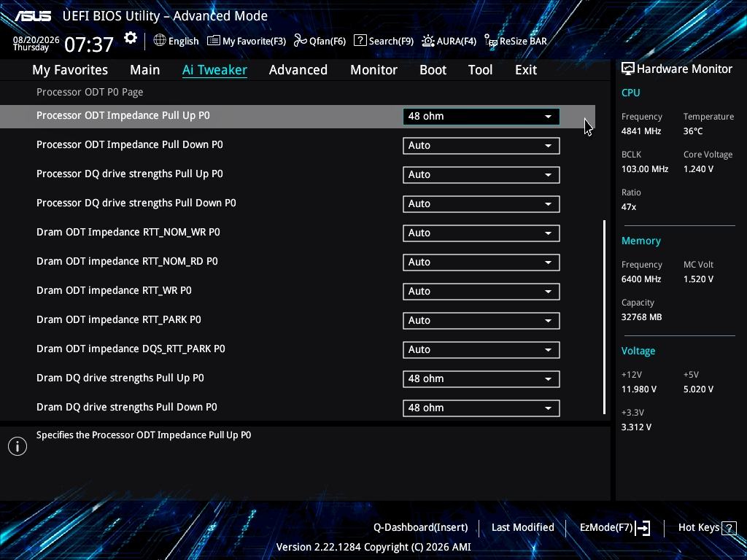747x560 pixels.
Task: Click the My Favorite list icon
Action: tap(214, 41)
